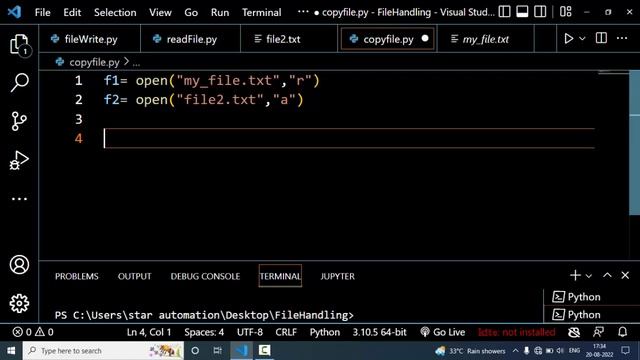The width and height of the screenshot is (640, 360).
Task: Open the Accounts menu icon
Action: (x=19, y=265)
